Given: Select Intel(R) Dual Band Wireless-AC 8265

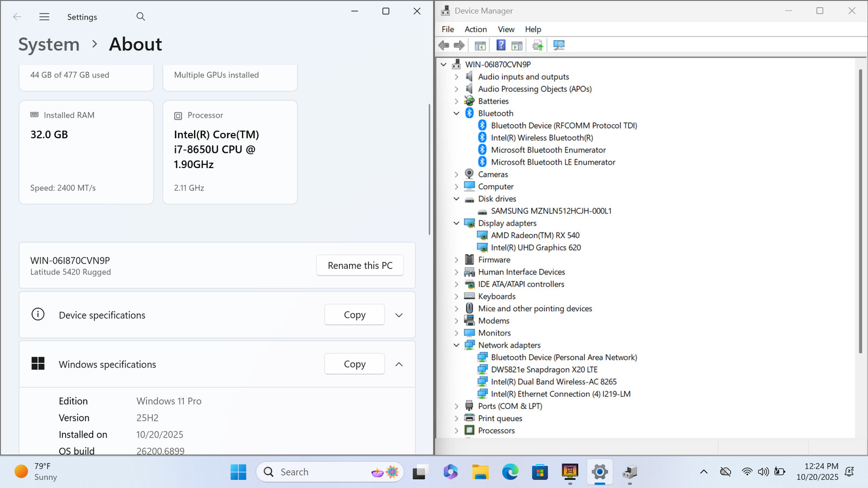Looking at the screenshot, I should click(x=554, y=382).
